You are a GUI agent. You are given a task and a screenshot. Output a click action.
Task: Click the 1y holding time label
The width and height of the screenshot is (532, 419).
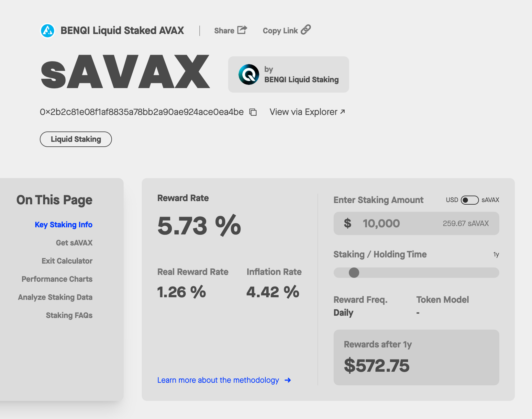pyautogui.click(x=496, y=255)
